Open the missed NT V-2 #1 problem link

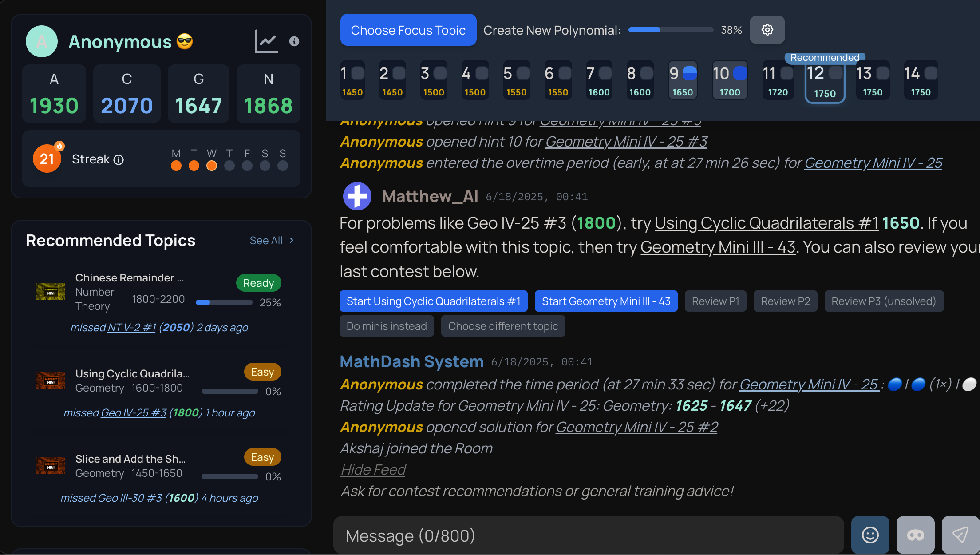point(132,328)
